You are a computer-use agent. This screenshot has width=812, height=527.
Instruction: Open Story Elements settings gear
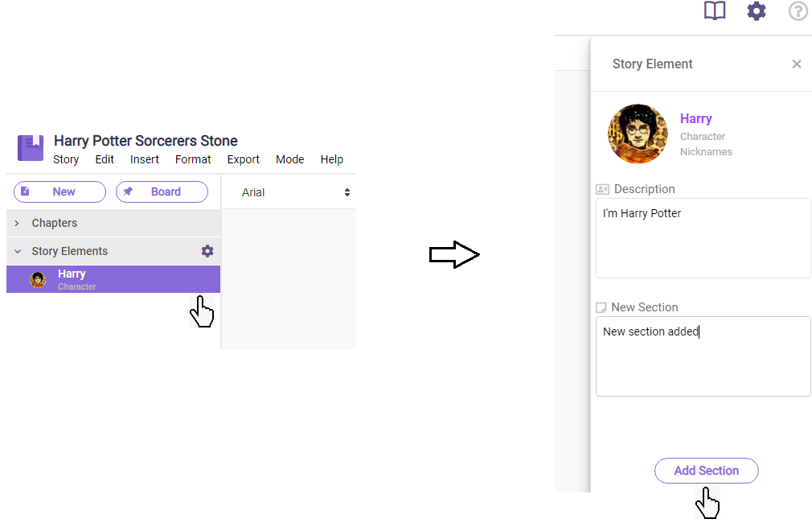(x=207, y=251)
